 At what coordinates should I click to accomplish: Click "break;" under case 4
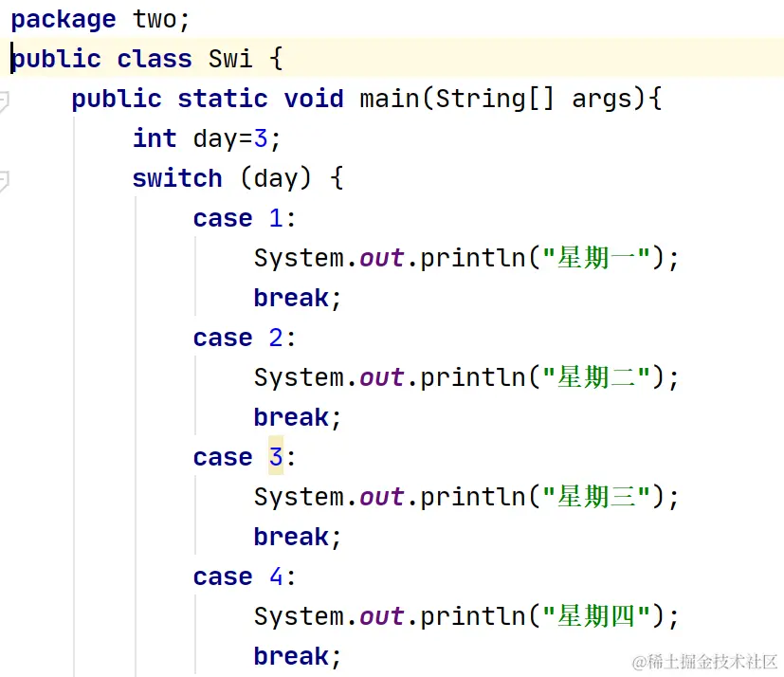tap(298, 656)
